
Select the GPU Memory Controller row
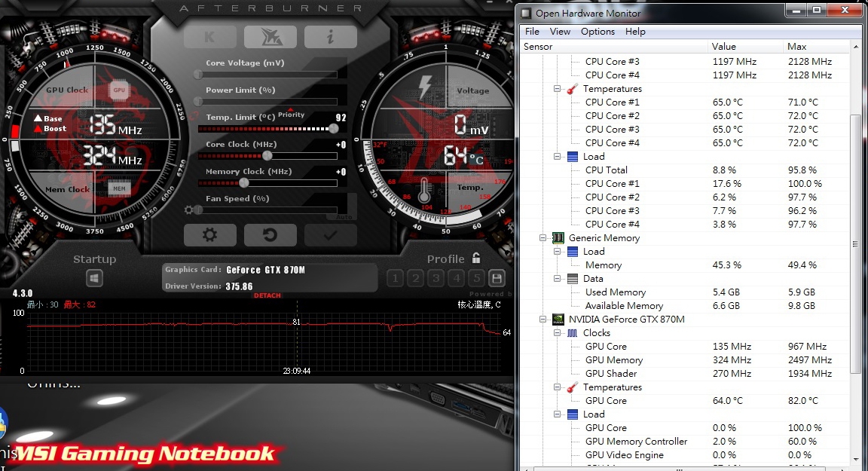click(685, 441)
